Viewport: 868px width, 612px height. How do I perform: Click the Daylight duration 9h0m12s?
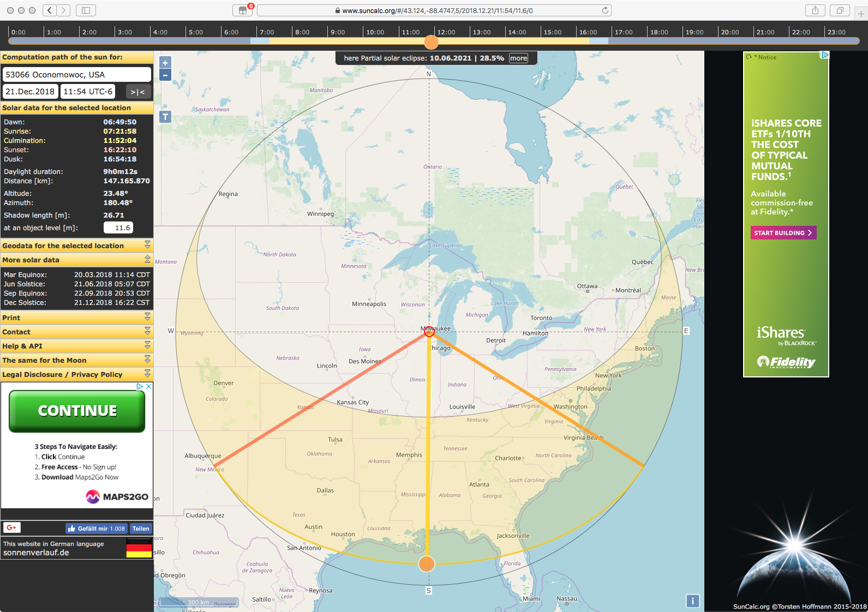tap(120, 172)
